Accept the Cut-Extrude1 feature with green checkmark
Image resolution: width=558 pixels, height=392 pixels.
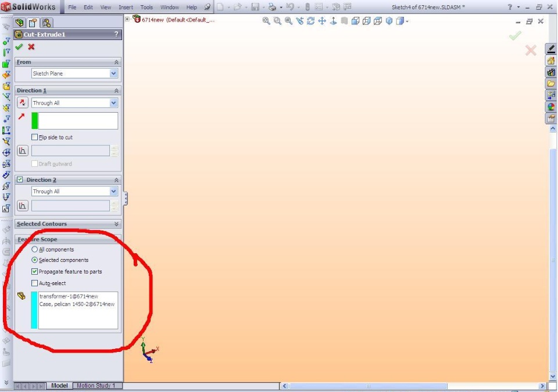point(19,46)
